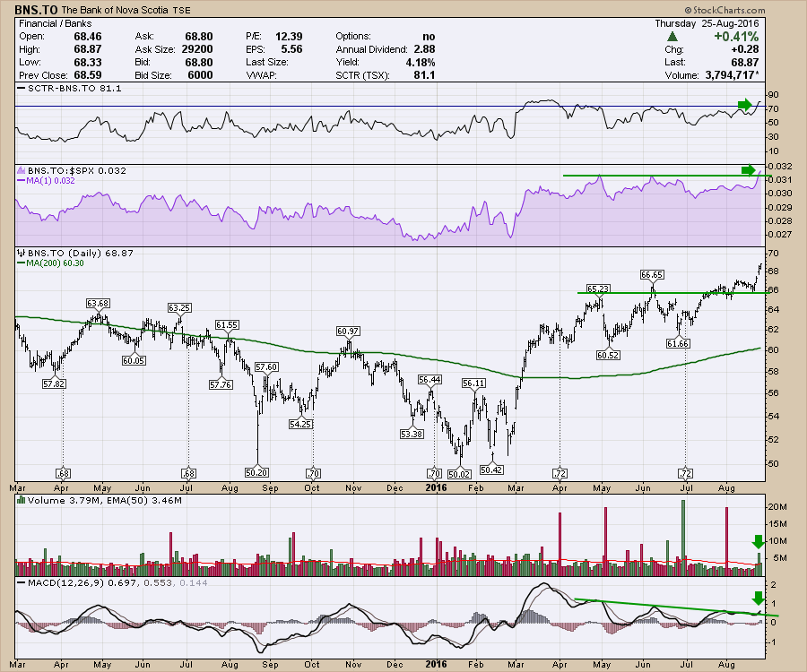Click the Volume value 3,794,717

732,75
